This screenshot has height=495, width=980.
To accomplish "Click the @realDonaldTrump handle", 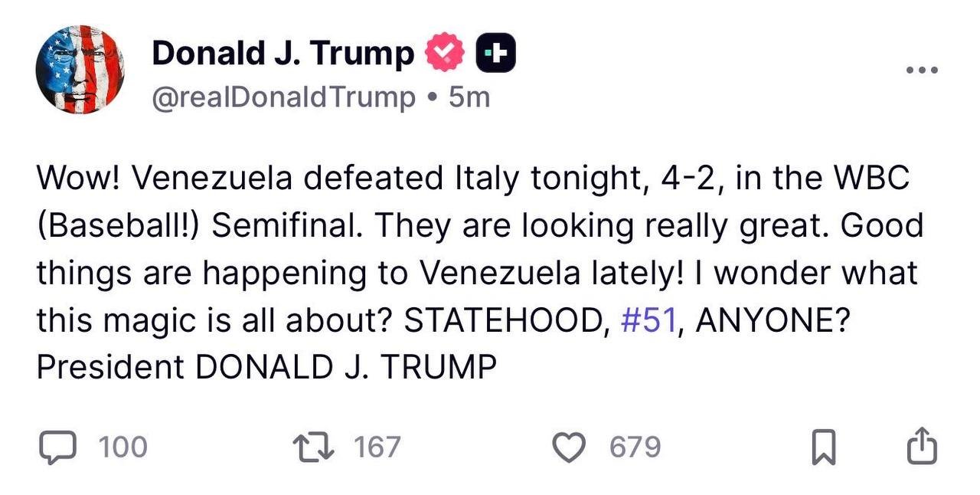I will coord(284,98).
